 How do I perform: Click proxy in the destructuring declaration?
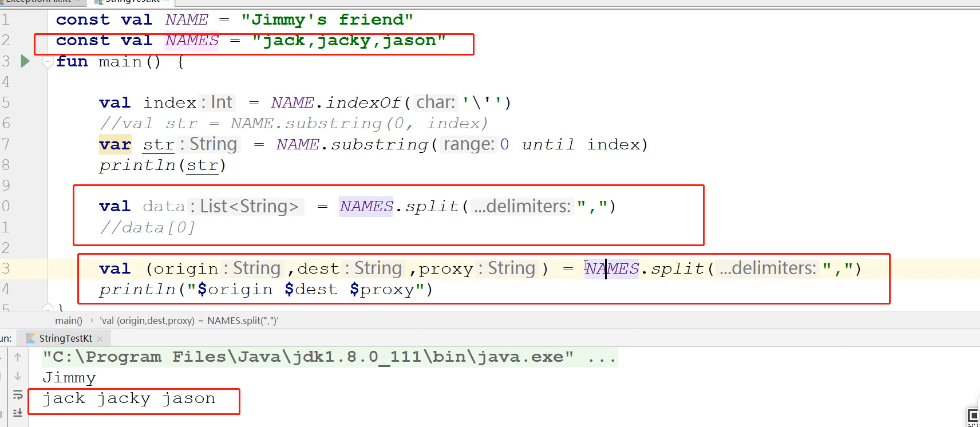pyautogui.click(x=445, y=268)
